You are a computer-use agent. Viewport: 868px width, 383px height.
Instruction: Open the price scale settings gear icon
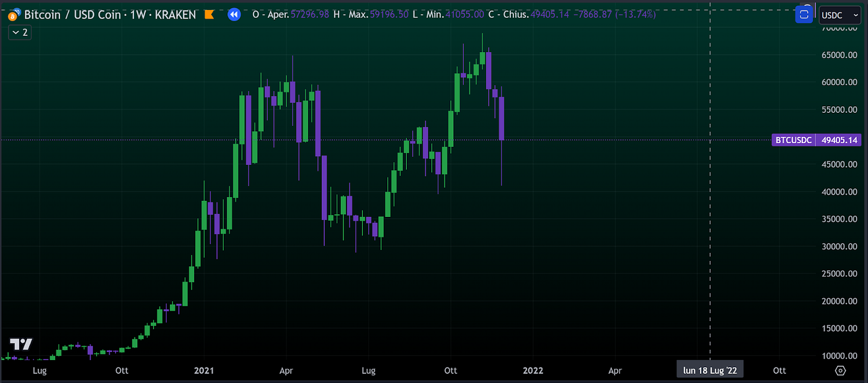pos(841,370)
